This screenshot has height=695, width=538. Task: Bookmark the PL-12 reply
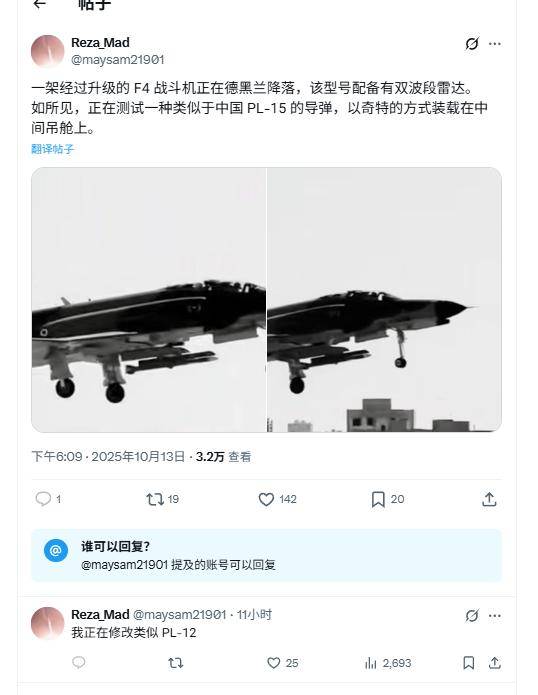pyautogui.click(x=468, y=663)
